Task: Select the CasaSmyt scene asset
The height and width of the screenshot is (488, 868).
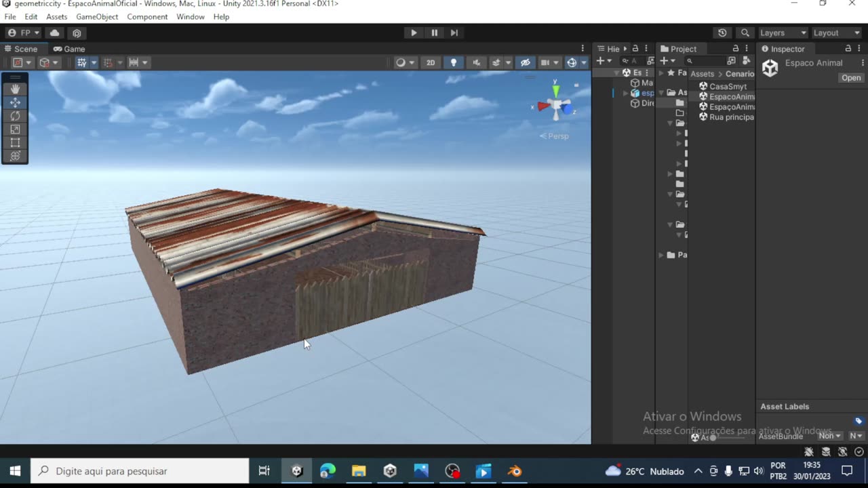Action: 727,86
